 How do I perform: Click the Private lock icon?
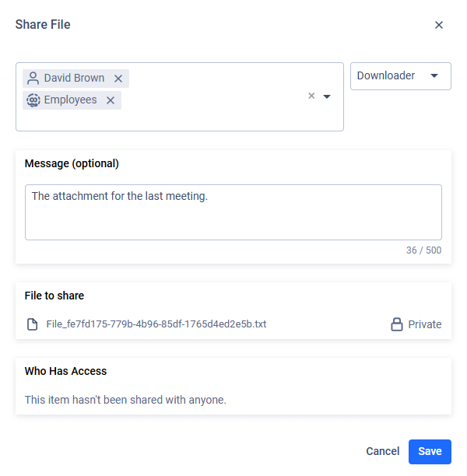396,324
